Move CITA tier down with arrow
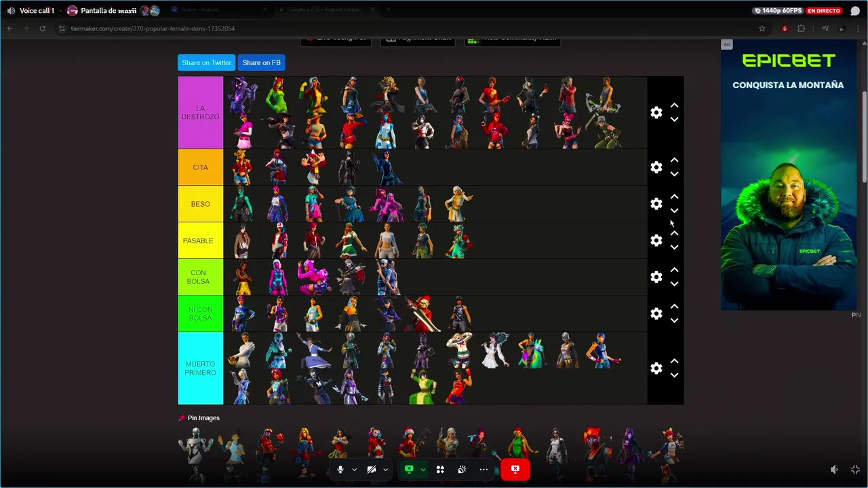This screenshot has width=868, height=488. pyautogui.click(x=674, y=174)
